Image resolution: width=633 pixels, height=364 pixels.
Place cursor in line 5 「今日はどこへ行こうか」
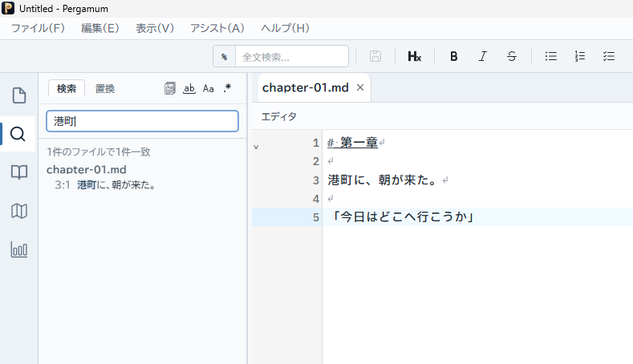pos(402,217)
